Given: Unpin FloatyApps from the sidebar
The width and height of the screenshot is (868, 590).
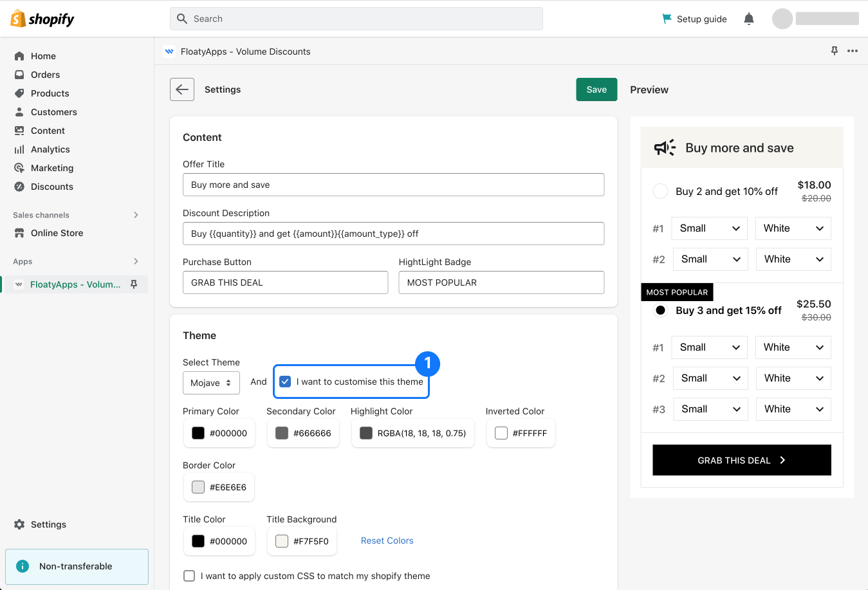Looking at the screenshot, I should (x=134, y=284).
